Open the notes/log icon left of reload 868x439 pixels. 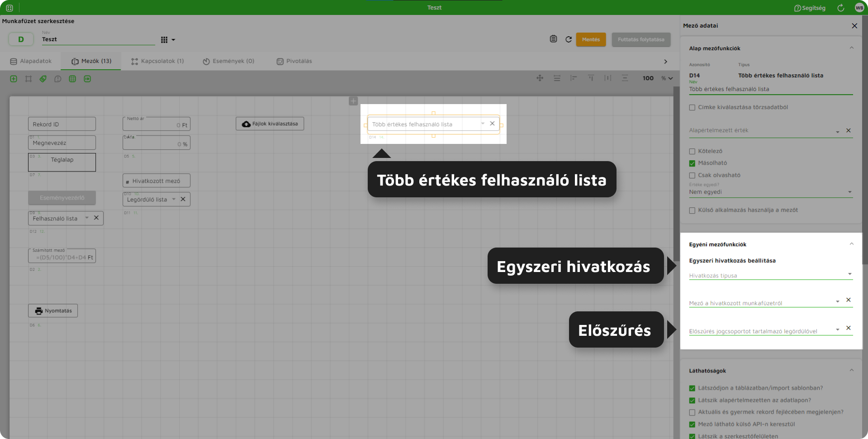553,39
